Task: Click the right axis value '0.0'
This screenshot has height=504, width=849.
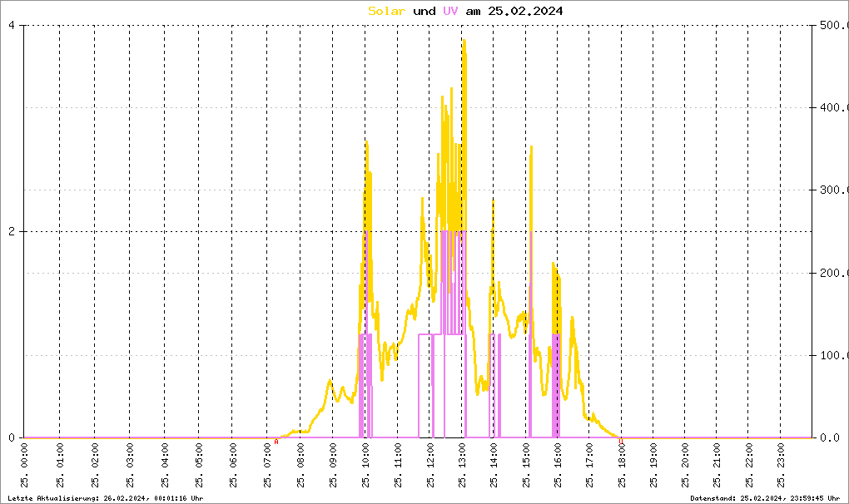Action: coord(830,437)
